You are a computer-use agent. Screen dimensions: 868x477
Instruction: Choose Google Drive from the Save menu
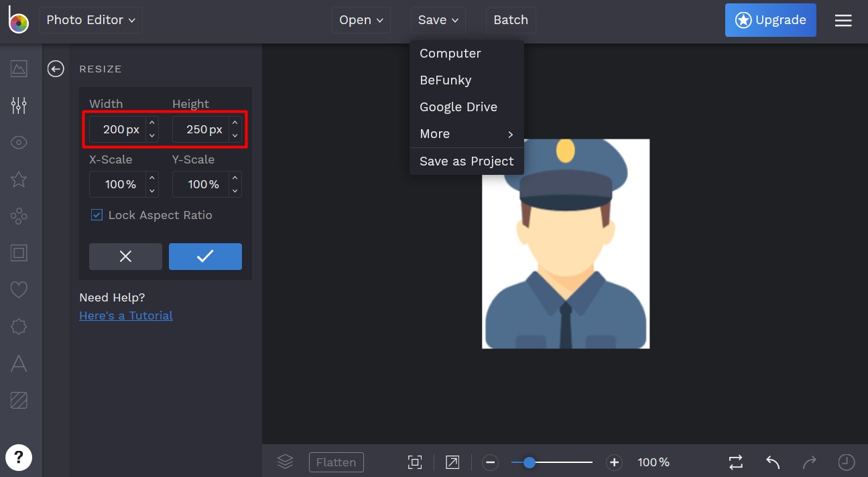click(x=458, y=107)
